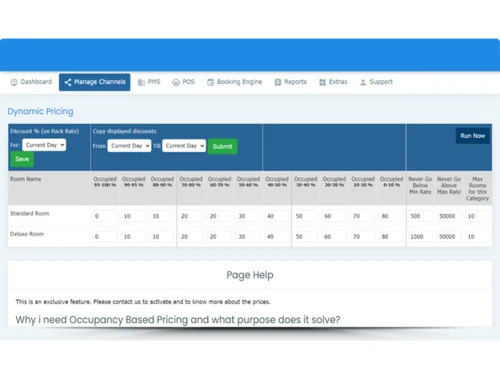Open the Manage Channels tab
Viewport: 500px width, 375px height.
(x=95, y=82)
